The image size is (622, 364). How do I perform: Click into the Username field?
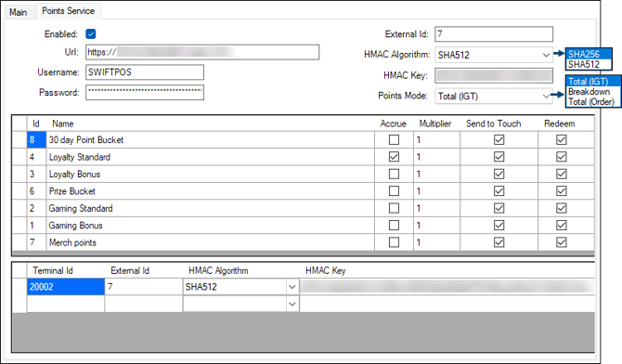[x=145, y=72]
